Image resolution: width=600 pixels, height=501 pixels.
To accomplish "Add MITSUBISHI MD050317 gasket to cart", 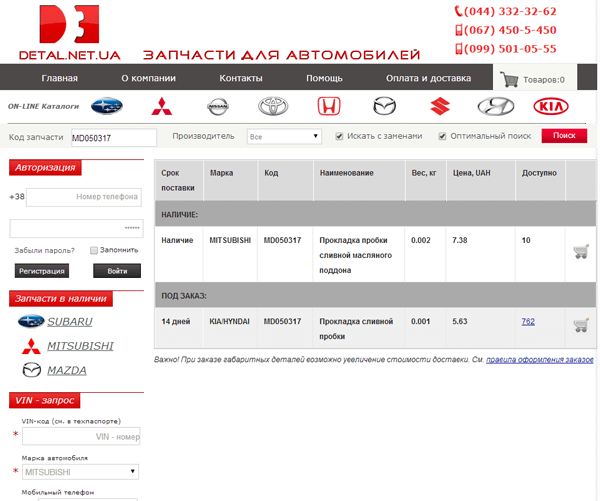I will [x=581, y=251].
